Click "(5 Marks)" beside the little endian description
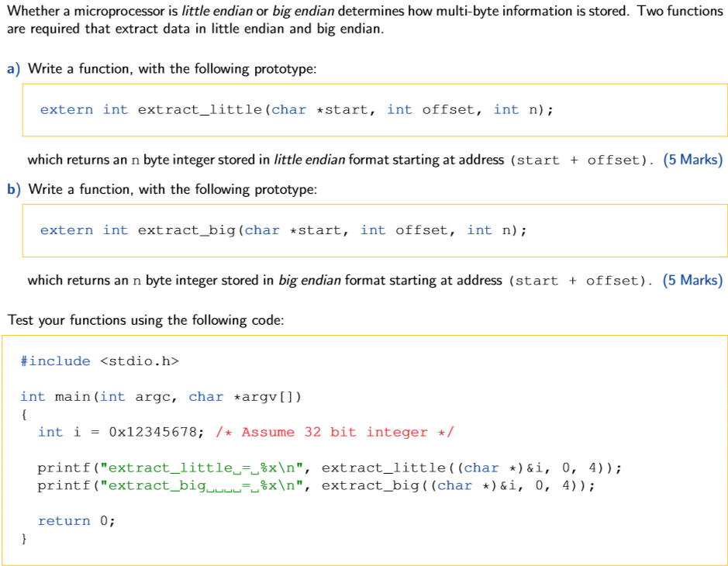Image resolution: width=728 pixels, height=566 pixels. tap(692, 160)
